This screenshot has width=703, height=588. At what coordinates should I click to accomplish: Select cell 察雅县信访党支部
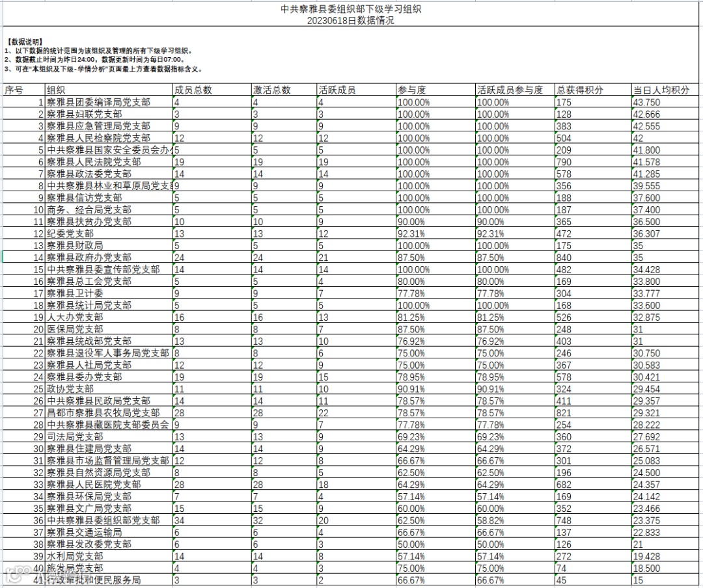pyautogui.click(x=109, y=198)
